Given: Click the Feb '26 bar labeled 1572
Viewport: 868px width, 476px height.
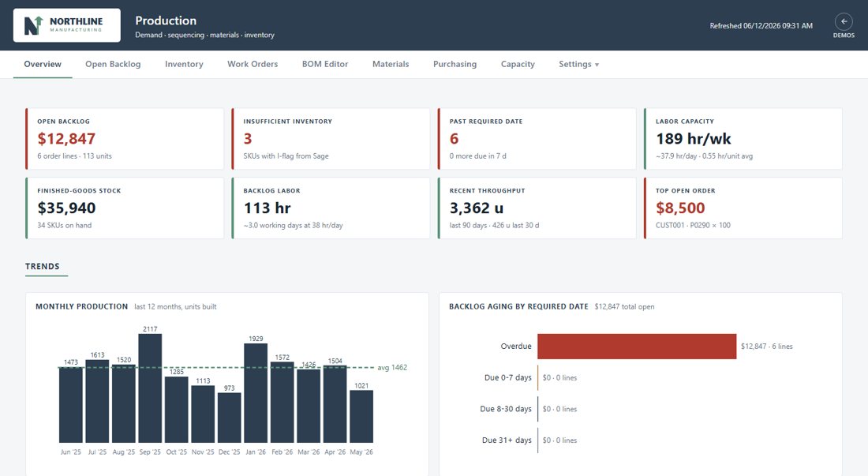Looking at the screenshot, I should pyautogui.click(x=282, y=403).
